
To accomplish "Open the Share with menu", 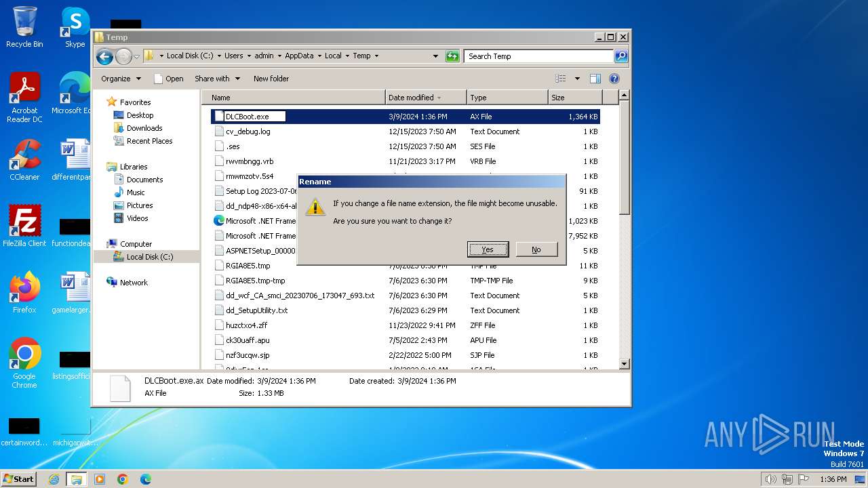I will (x=217, y=79).
